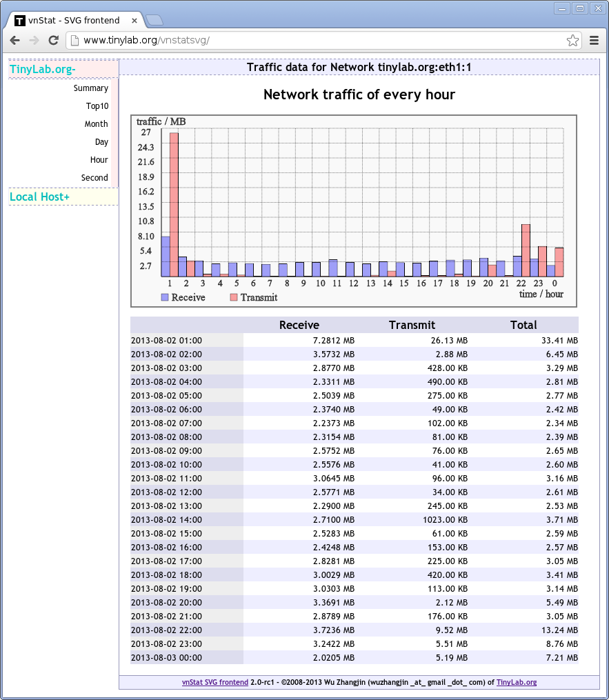Select the Day traffic view
Image resolution: width=609 pixels, height=700 pixels.
click(101, 142)
